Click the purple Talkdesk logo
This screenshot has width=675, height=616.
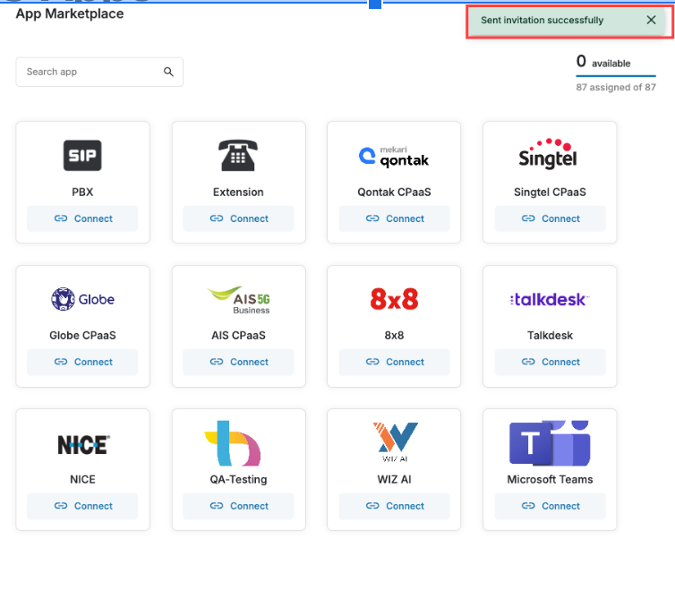(x=550, y=299)
